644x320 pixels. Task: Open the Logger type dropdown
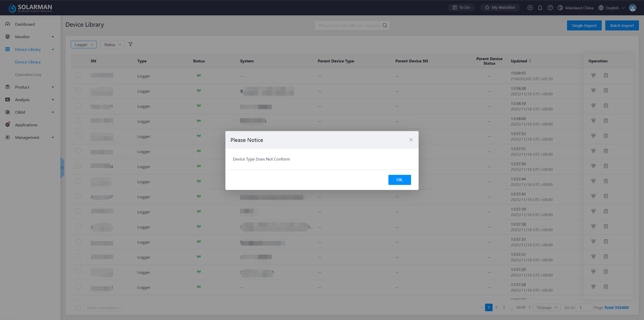click(84, 45)
